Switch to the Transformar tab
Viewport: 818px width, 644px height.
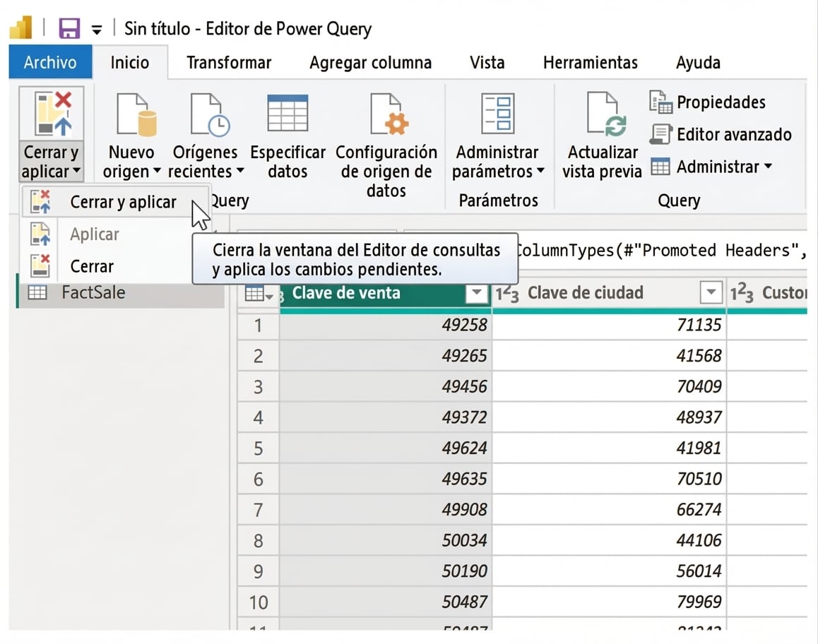tap(228, 63)
